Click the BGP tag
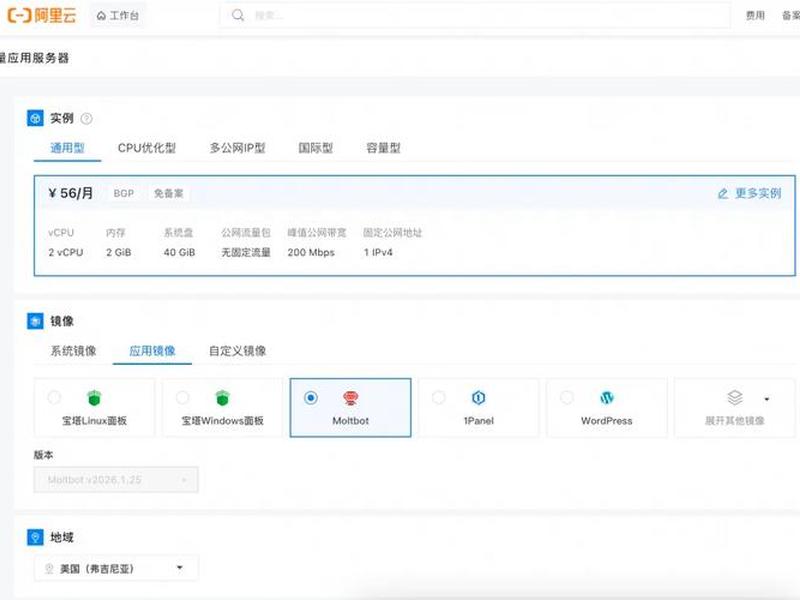The width and height of the screenshot is (800, 600). click(123, 193)
